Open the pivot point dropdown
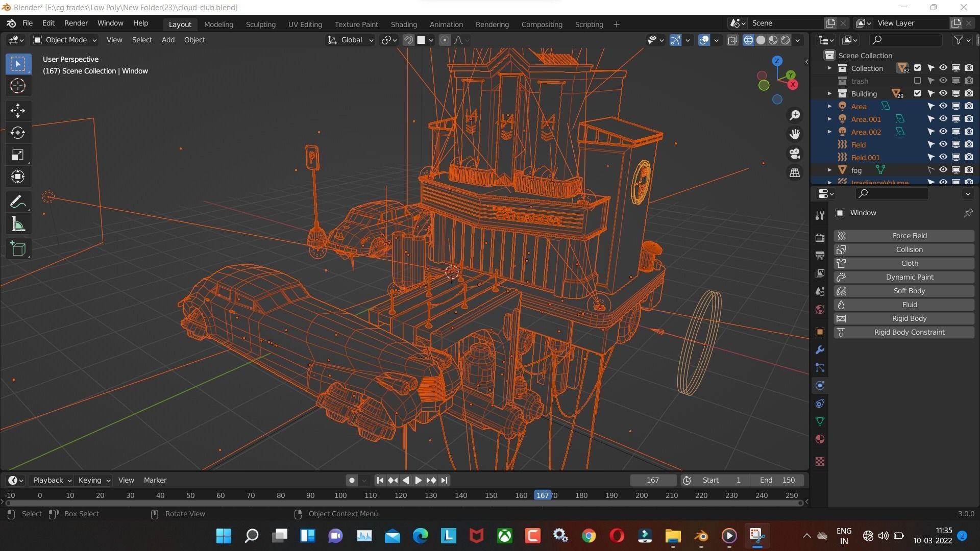 pos(389,40)
